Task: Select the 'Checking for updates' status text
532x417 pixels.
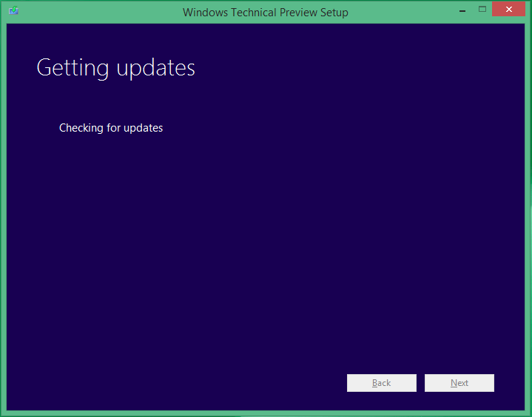Action: (x=111, y=128)
